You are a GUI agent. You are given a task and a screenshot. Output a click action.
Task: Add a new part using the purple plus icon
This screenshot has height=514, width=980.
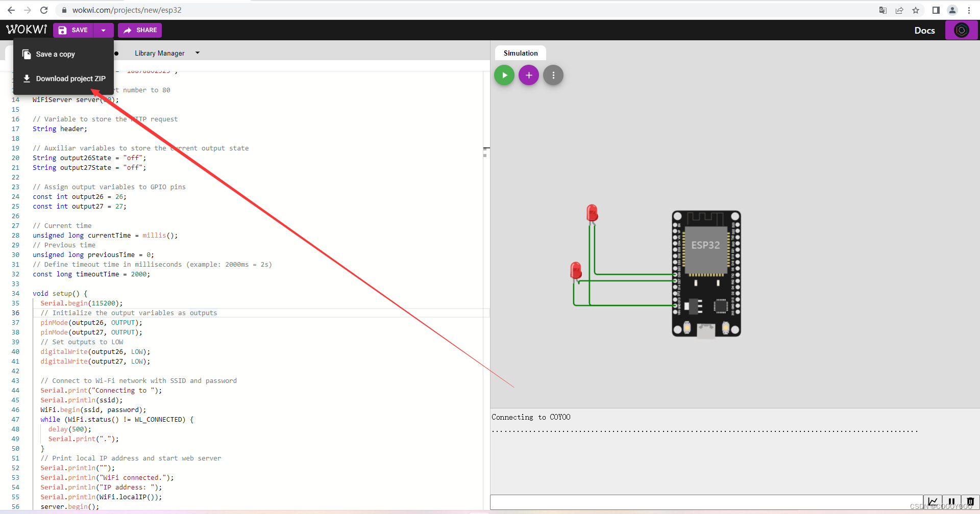click(528, 75)
